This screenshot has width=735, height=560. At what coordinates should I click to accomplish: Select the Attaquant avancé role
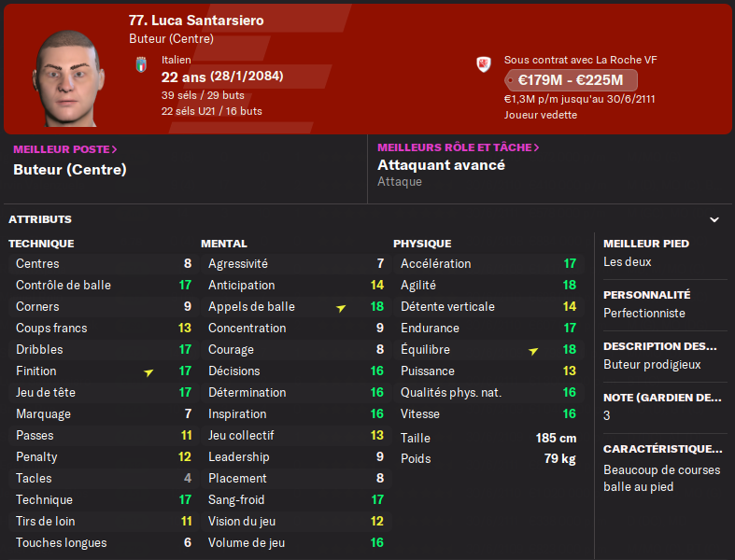coord(441,165)
